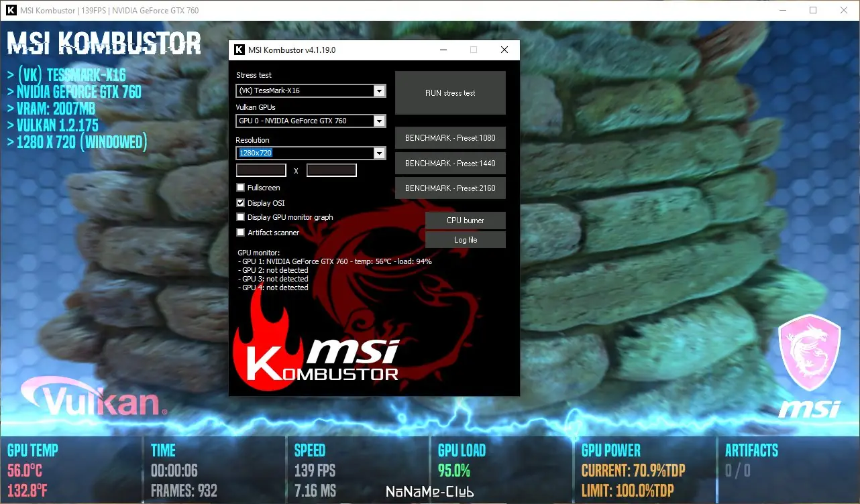Click the '139 FPS' speed value

315,470
